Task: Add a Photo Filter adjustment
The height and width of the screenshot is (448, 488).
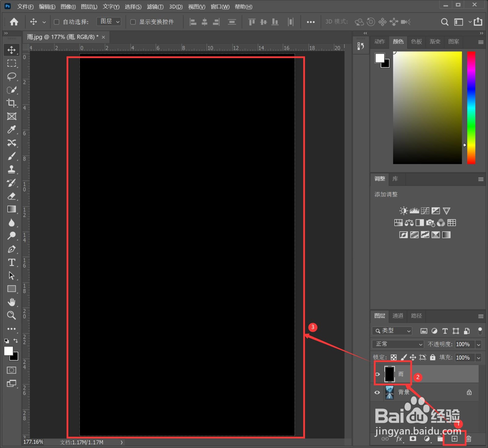Action: (430, 223)
